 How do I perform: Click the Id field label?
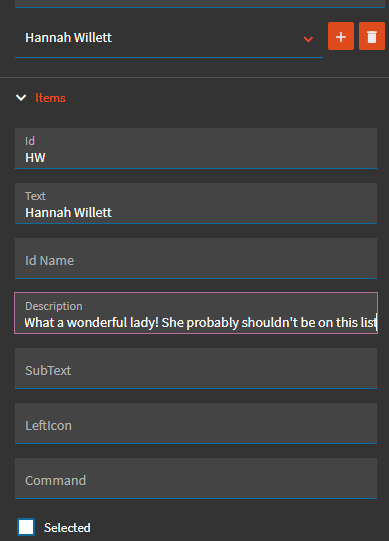[x=30, y=141]
